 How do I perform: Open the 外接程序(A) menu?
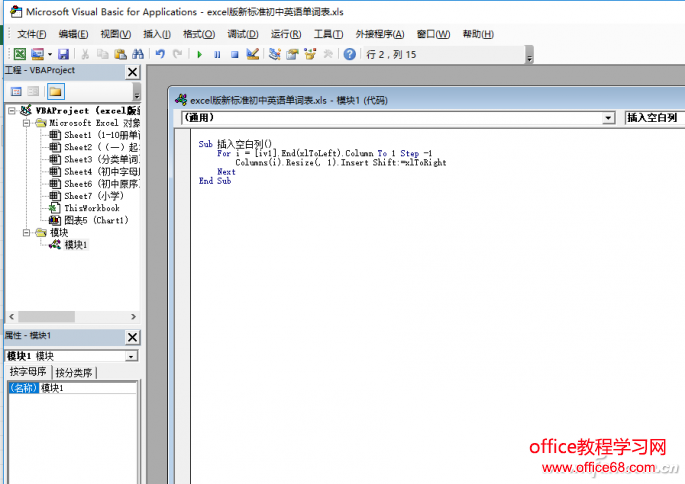[x=380, y=34]
